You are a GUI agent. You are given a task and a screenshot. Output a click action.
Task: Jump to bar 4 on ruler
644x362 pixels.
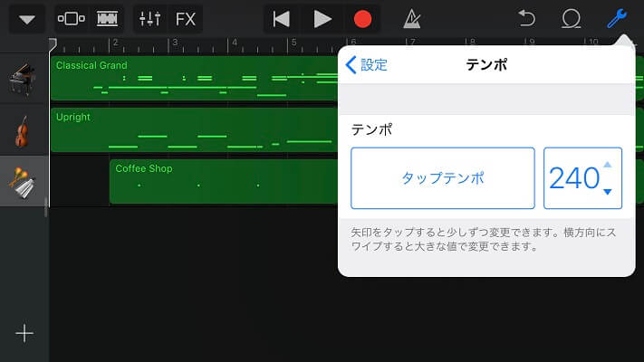click(x=234, y=44)
